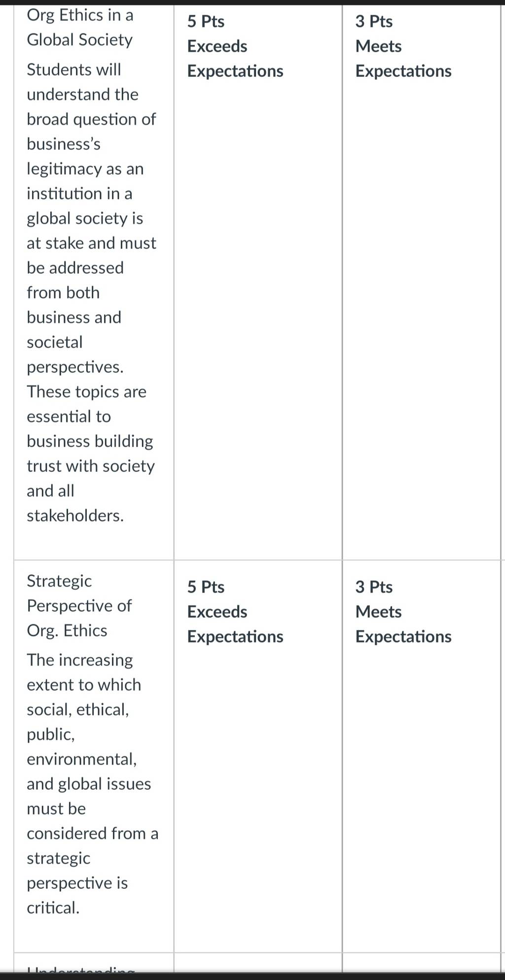Select 3 Pts rating for Strategic Perspective
Viewport: 505px width, 980px height.
(x=374, y=587)
